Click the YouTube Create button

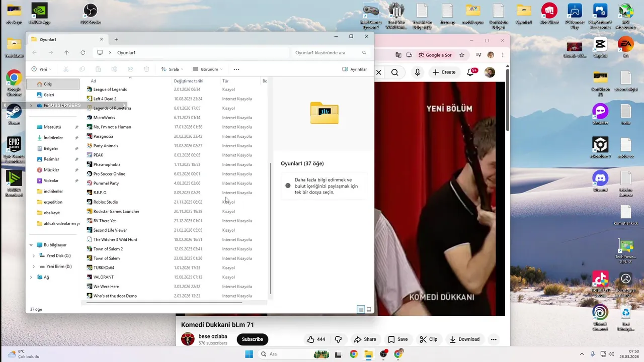(444, 72)
